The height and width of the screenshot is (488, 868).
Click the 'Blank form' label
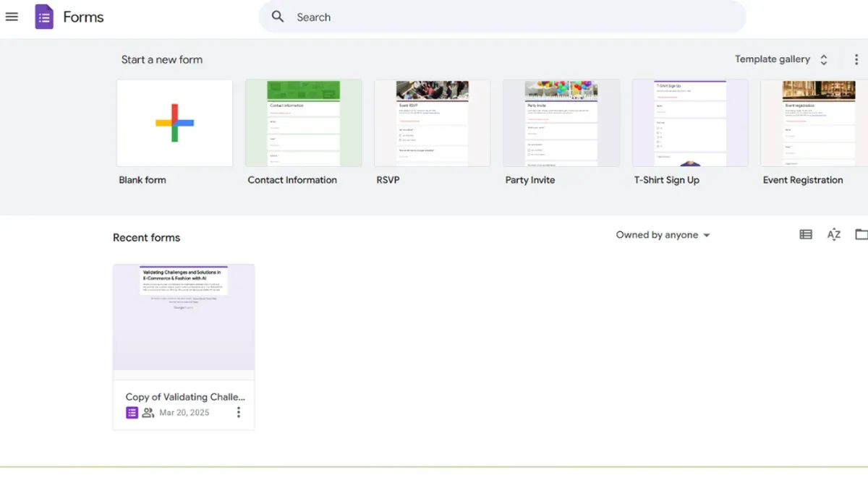tap(142, 180)
